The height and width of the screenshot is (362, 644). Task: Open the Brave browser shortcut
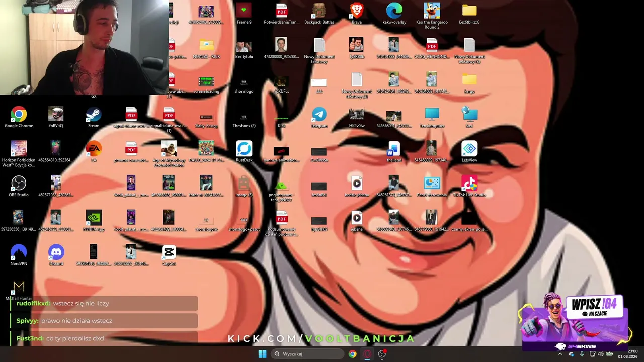pyautogui.click(x=357, y=14)
